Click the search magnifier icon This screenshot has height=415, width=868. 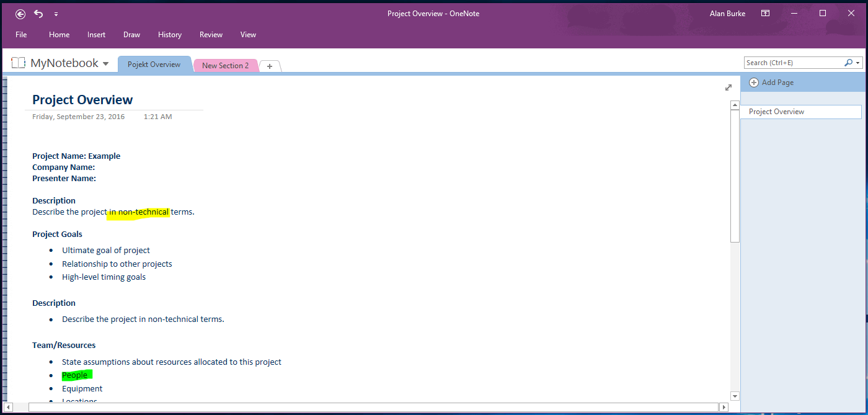[848, 62]
